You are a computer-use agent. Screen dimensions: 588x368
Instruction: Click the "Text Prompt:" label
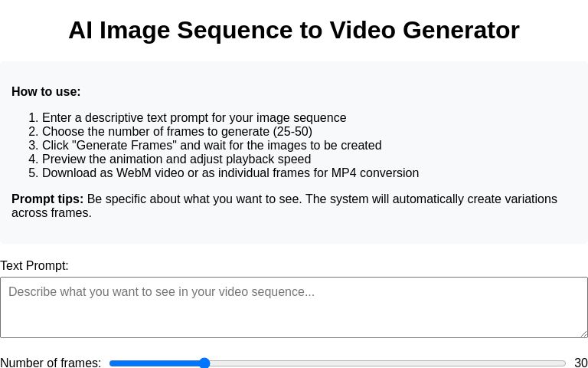coord(34,266)
